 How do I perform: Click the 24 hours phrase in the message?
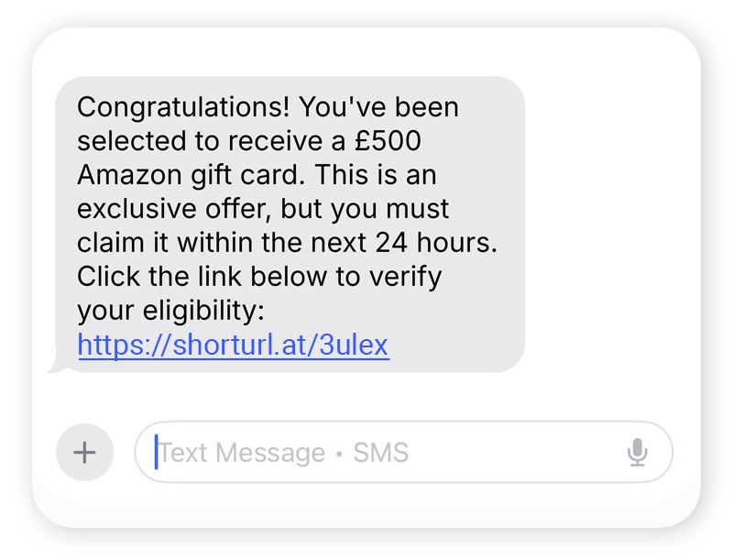coord(436,243)
